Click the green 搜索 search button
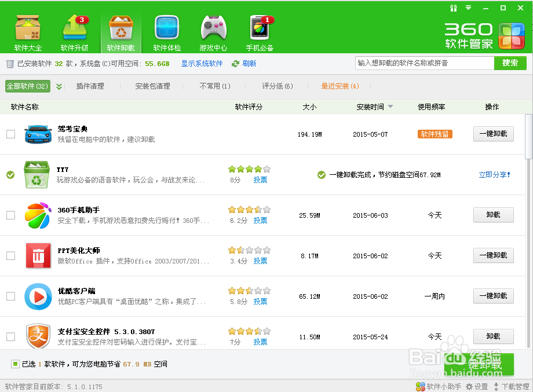The height and width of the screenshot is (392, 533). 510,63
